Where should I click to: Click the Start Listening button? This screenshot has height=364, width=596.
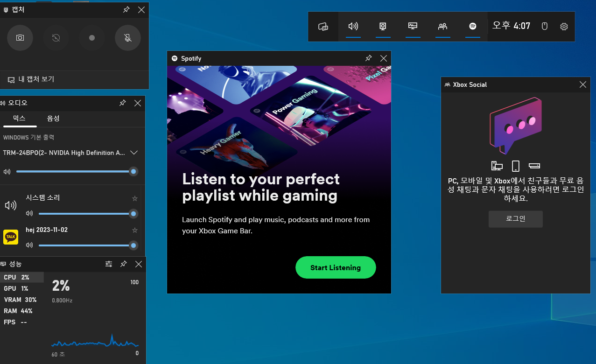click(x=336, y=267)
